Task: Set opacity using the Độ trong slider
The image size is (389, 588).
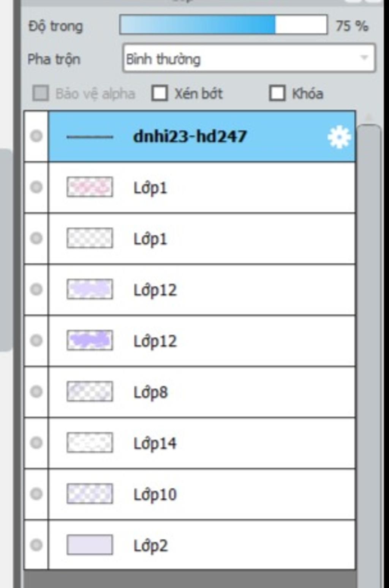Action: [223, 25]
